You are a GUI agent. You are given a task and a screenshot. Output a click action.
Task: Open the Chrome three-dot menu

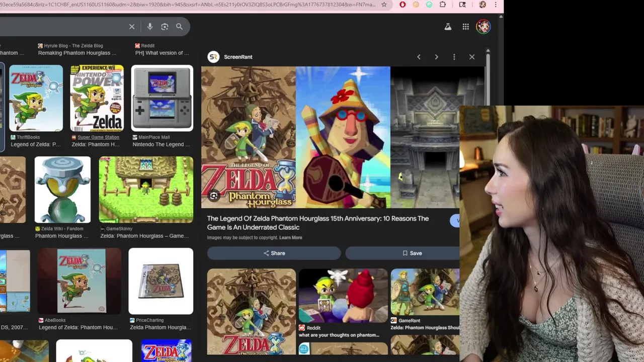click(496, 5)
